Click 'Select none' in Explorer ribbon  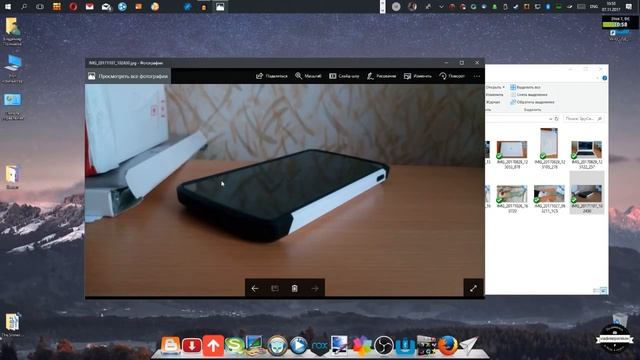point(529,95)
